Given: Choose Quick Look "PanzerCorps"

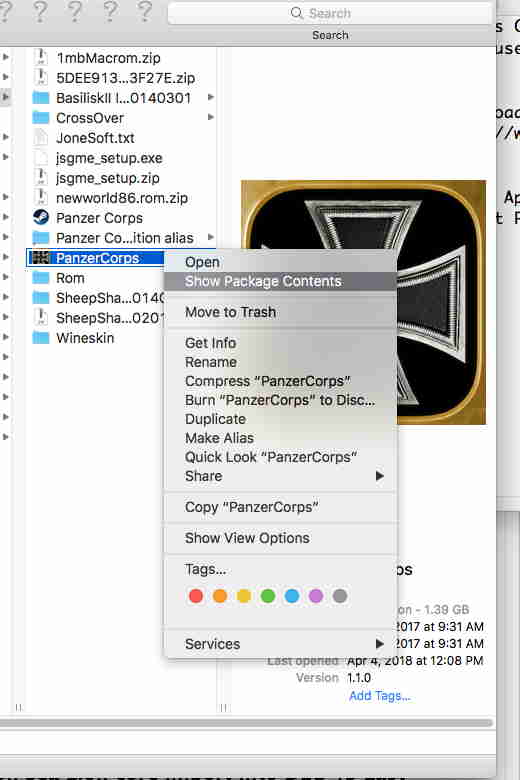Looking at the screenshot, I should 280,457.
